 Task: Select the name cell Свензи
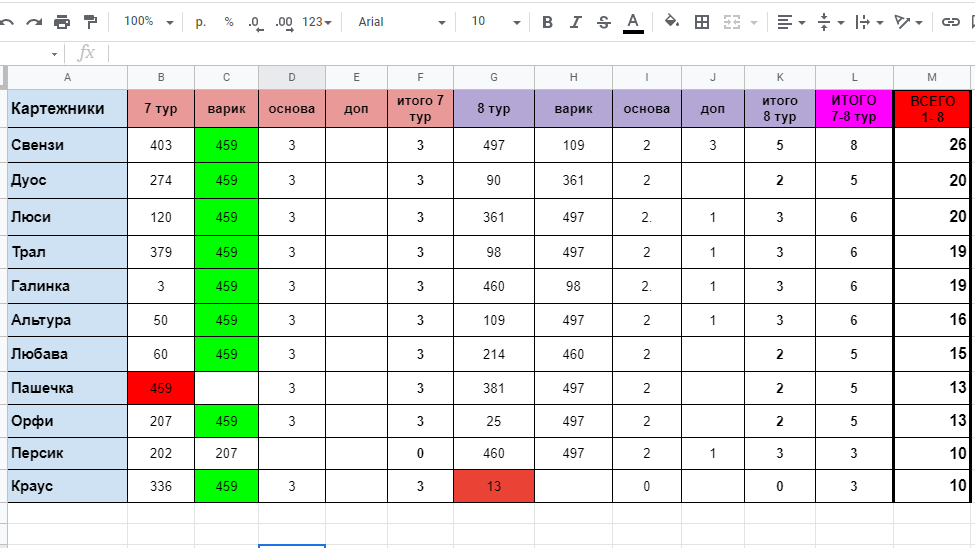pos(67,145)
